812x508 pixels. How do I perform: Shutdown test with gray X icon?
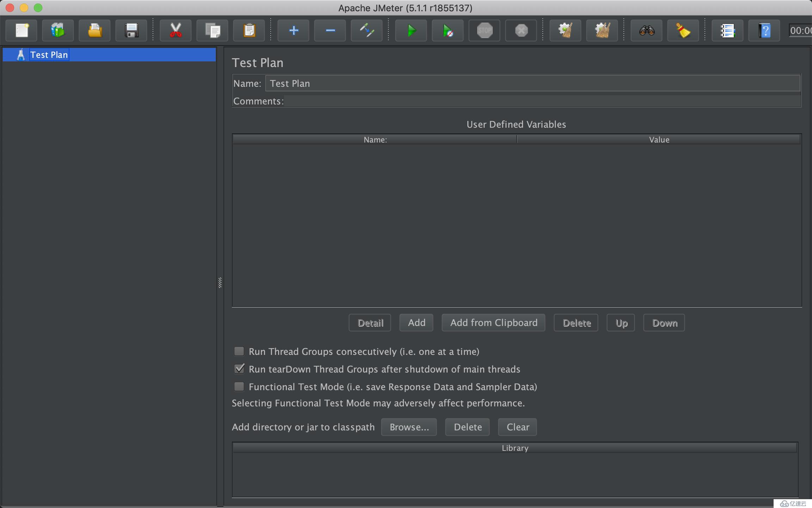[521, 31]
